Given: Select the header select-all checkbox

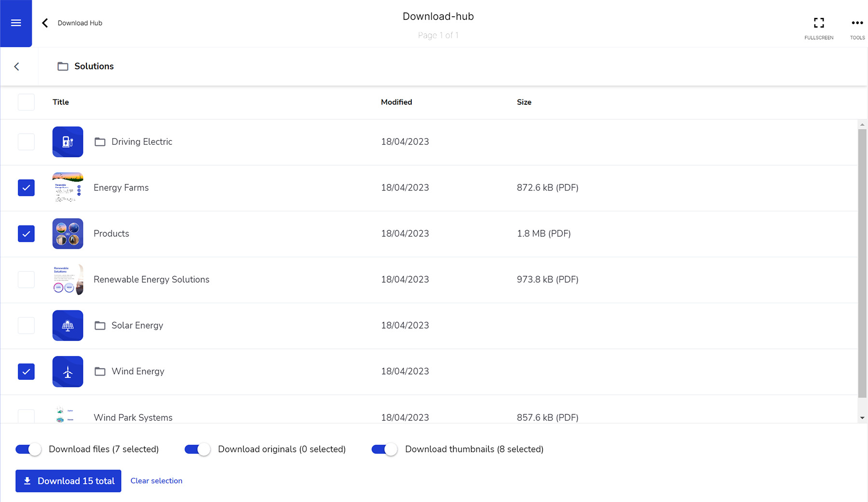Looking at the screenshot, I should pyautogui.click(x=26, y=102).
